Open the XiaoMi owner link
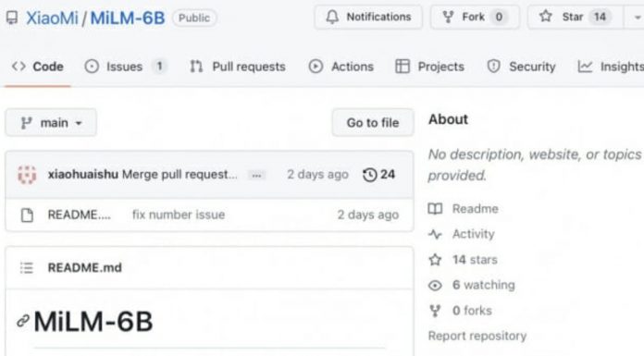This screenshot has height=356, width=644. 52,18
